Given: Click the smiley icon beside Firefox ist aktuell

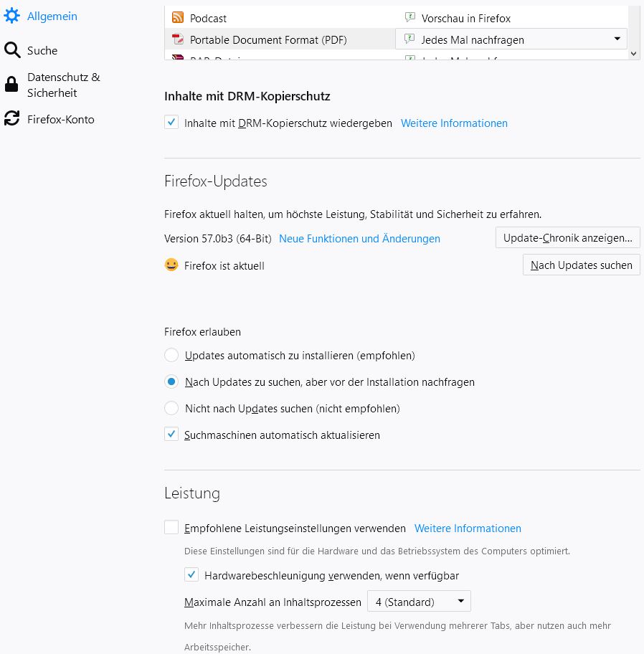Looking at the screenshot, I should pyautogui.click(x=171, y=265).
